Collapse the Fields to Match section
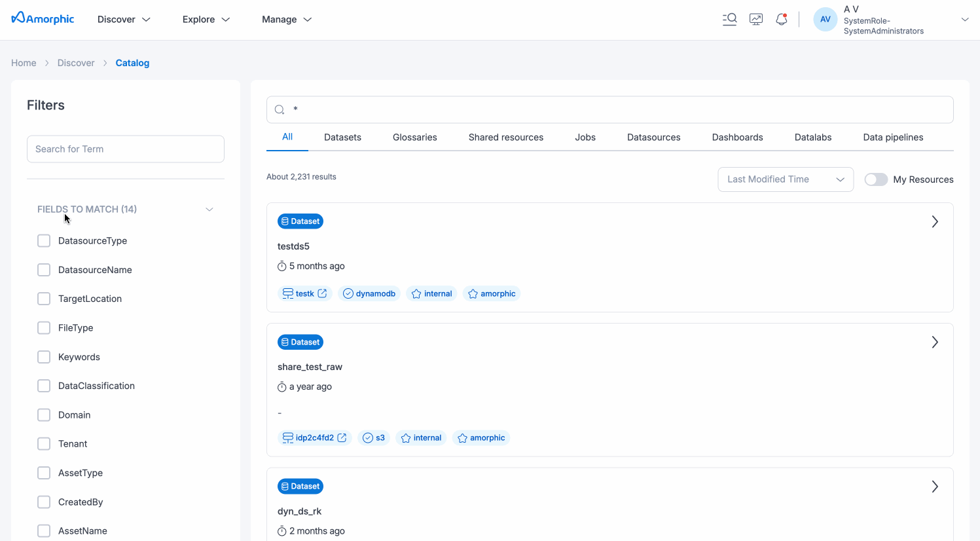The width and height of the screenshot is (980, 541). coord(209,210)
